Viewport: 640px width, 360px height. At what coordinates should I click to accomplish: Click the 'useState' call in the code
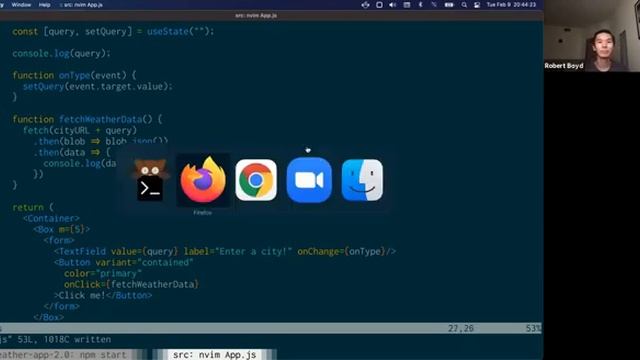(168, 31)
